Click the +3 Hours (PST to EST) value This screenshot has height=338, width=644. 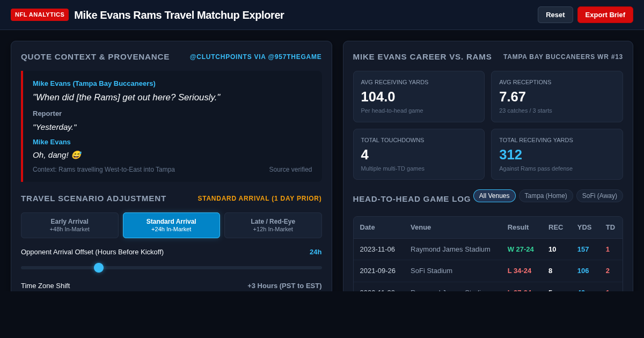point(284,286)
